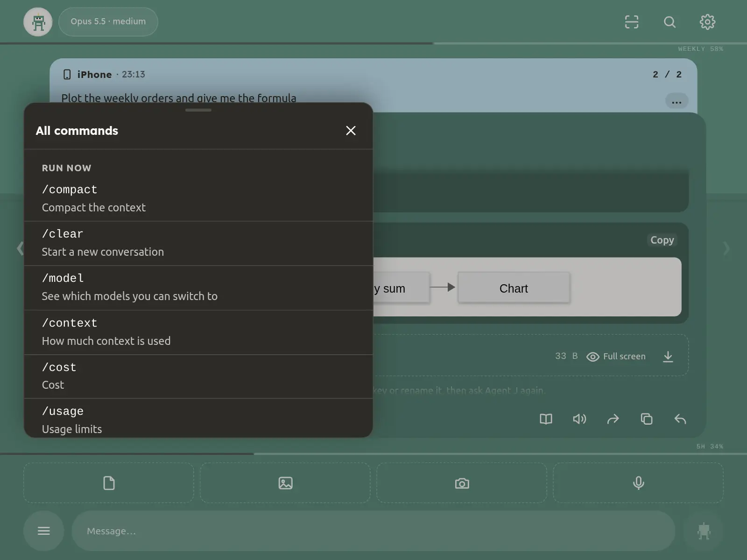Click the sheet drag handle bar
Screen dimensions: 747x560
[198, 110]
